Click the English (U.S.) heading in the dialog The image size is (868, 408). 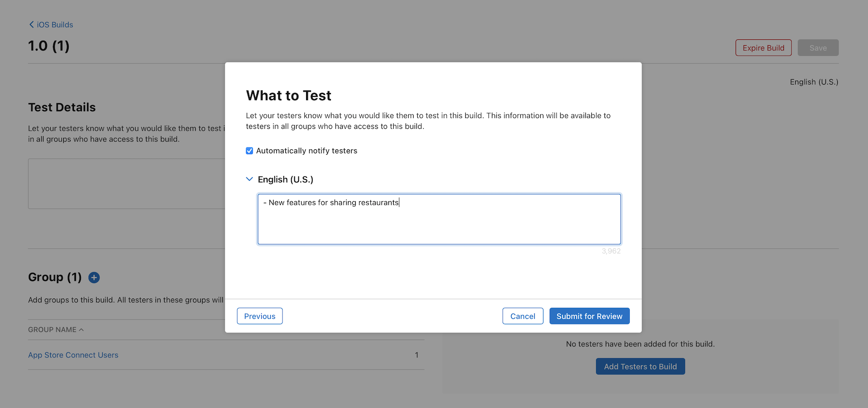(285, 179)
